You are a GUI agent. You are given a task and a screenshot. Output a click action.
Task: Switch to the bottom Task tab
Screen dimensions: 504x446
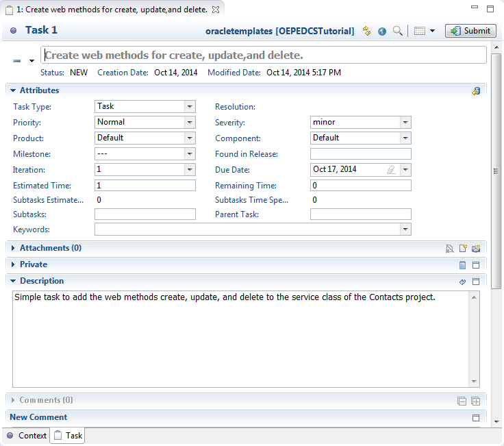68,436
